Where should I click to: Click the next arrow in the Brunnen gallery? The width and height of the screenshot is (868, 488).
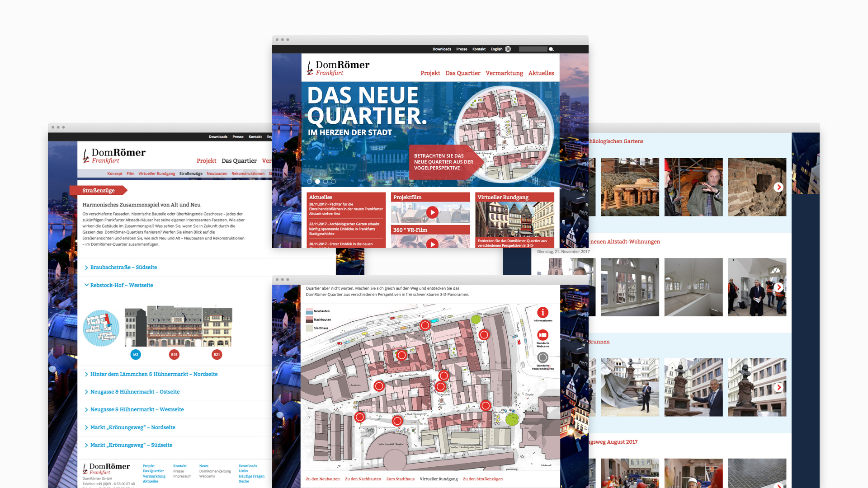[778, 388]
